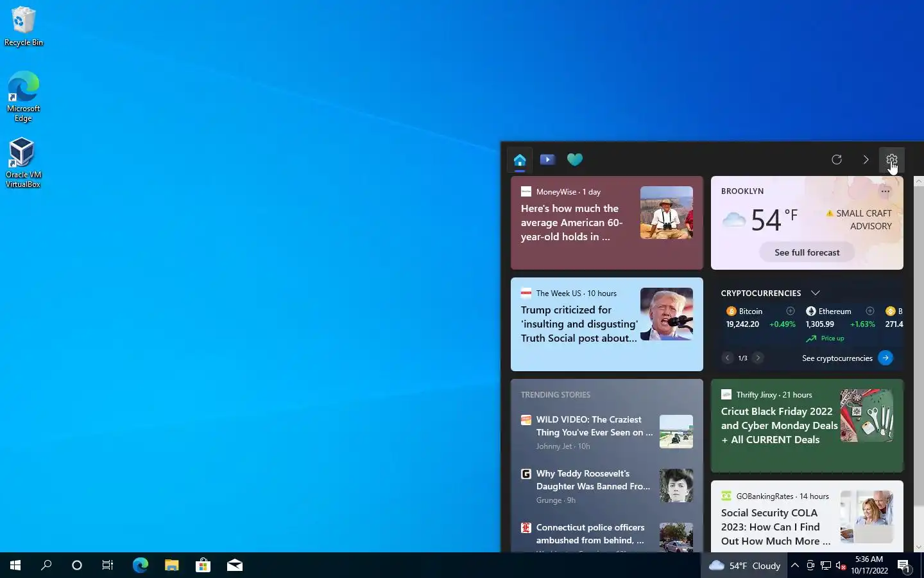Add Bitcoin to watchlist with plus icon
This screenshot has width=924, height=578.
click(791, 311)
